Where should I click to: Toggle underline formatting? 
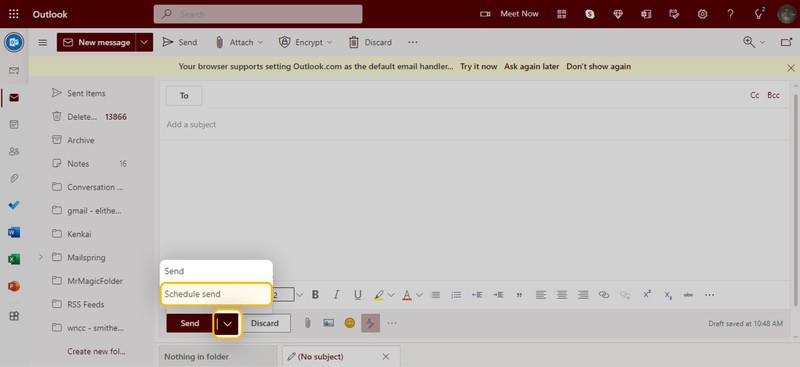pyautogui.click(x=358, y=295)
